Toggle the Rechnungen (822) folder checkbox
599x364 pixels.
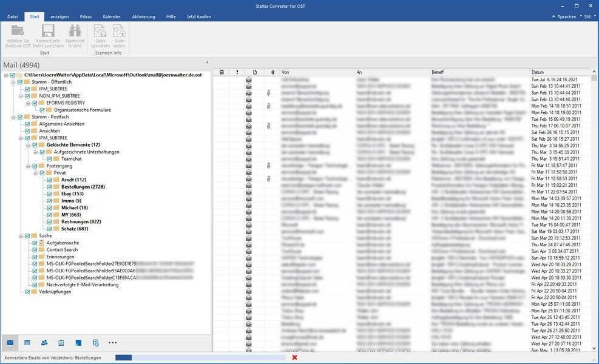49,221
